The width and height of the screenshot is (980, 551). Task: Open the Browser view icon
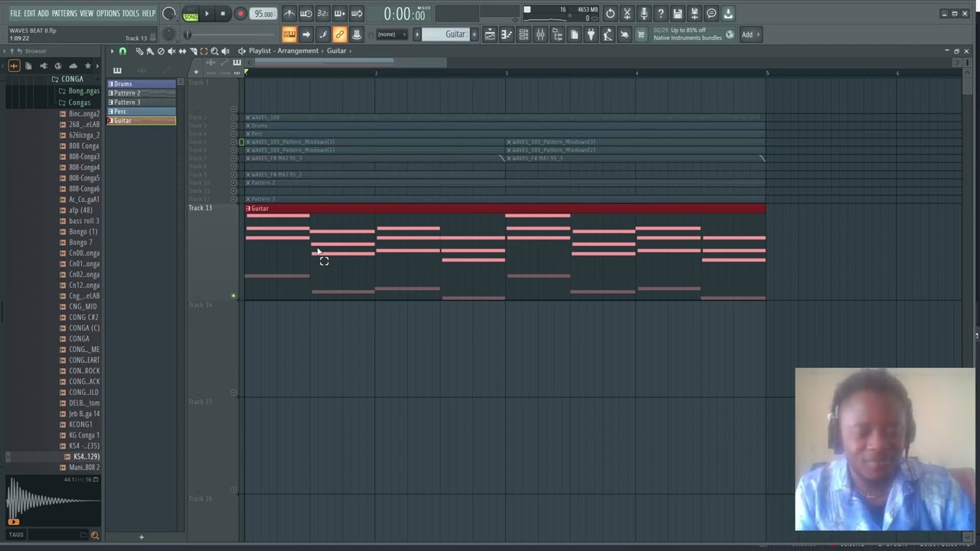point(557,34)
